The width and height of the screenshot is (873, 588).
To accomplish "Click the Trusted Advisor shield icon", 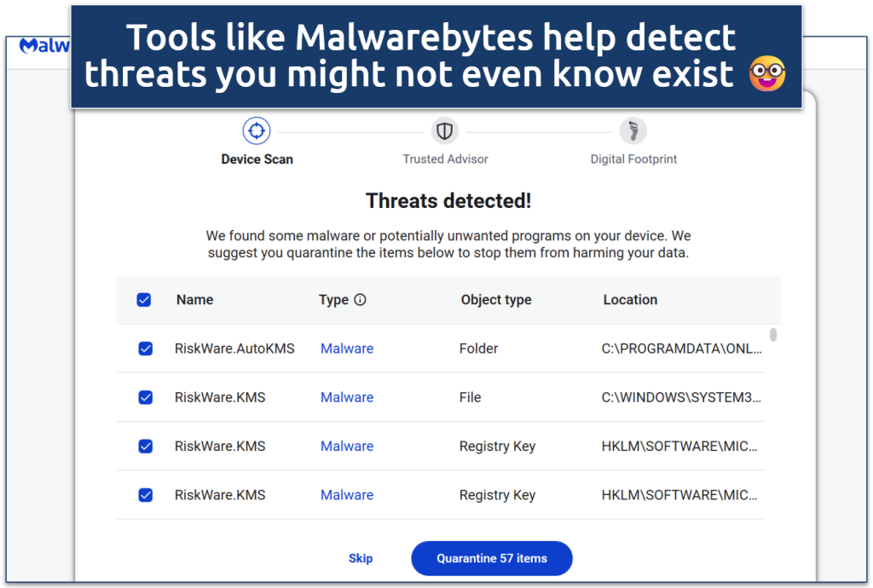I will click(x=444, y=131).
